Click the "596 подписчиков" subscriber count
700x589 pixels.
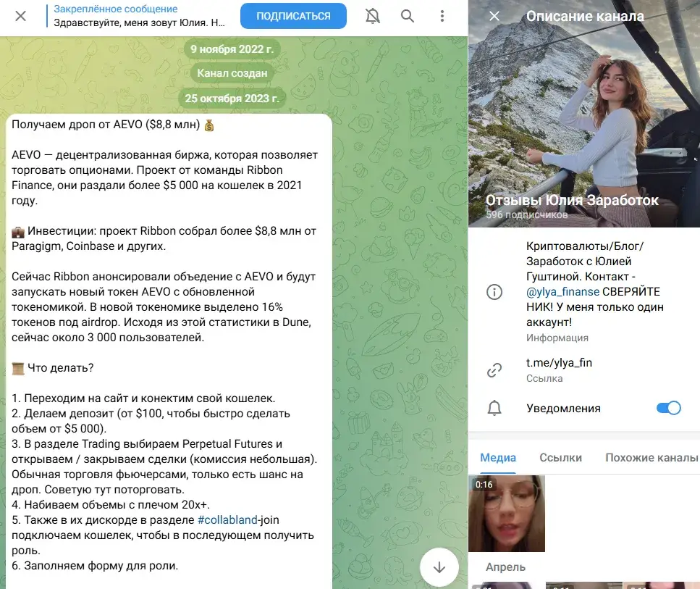tap(527, 214)
